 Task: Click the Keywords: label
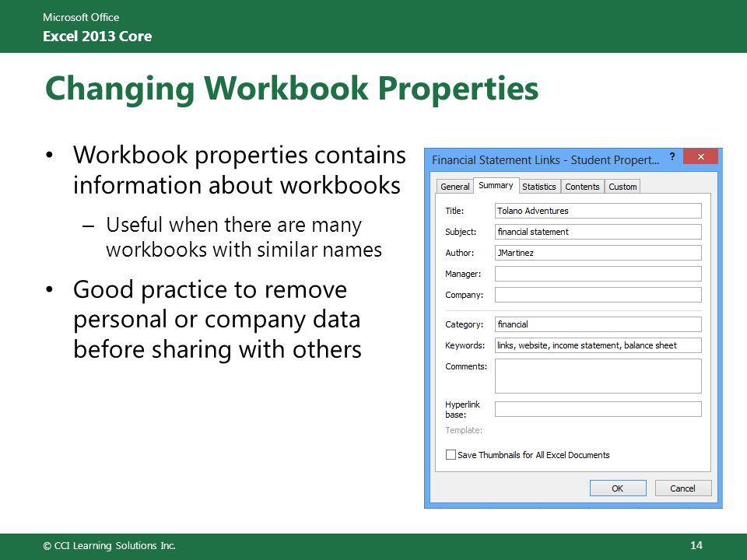[x=465, y=345]
